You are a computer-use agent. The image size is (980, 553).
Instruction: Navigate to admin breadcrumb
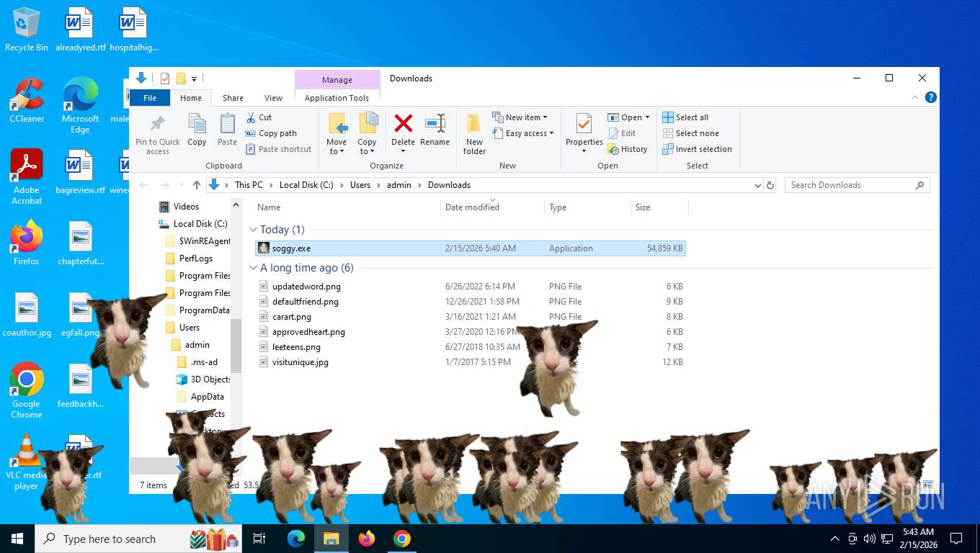pos(399,185)
